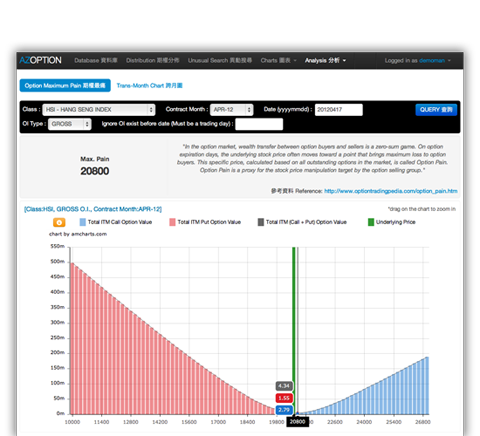This screenshot has height=436, width=480.
Task: Click the AZOPTION logo
Action: coord(40,60)
